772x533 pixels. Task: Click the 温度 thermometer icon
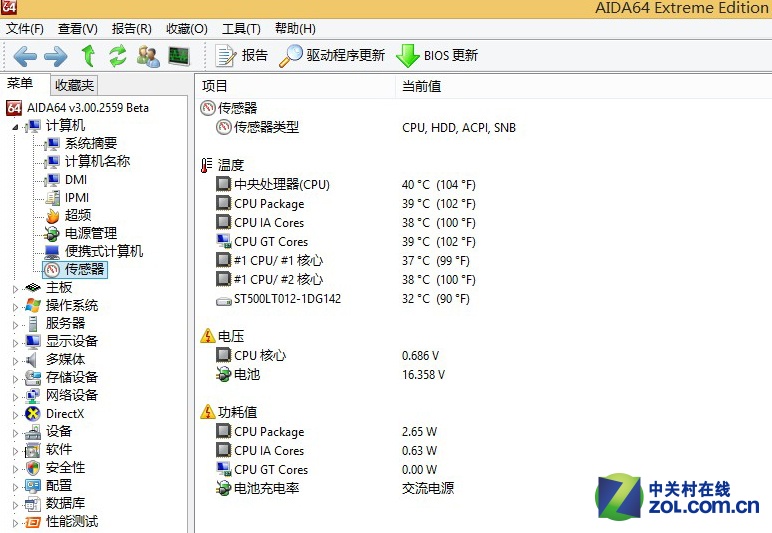click(207, 165)
